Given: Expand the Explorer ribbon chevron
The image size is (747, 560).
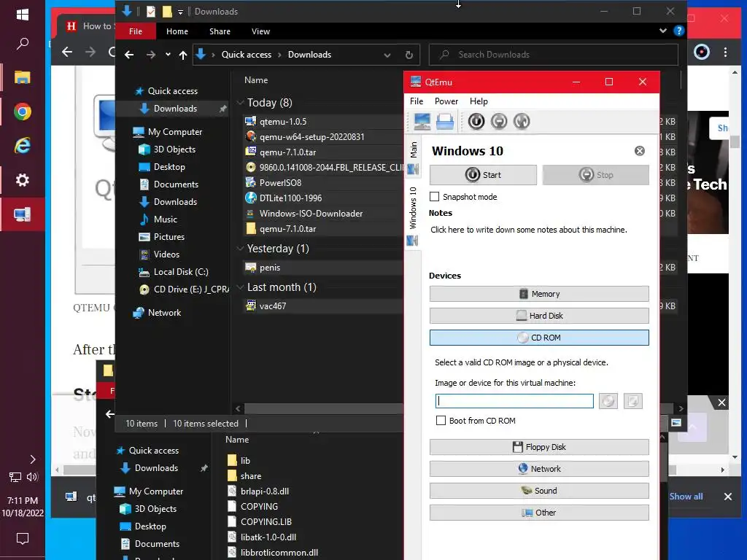Looking at the screenshot, I should (x=662, y=31).
